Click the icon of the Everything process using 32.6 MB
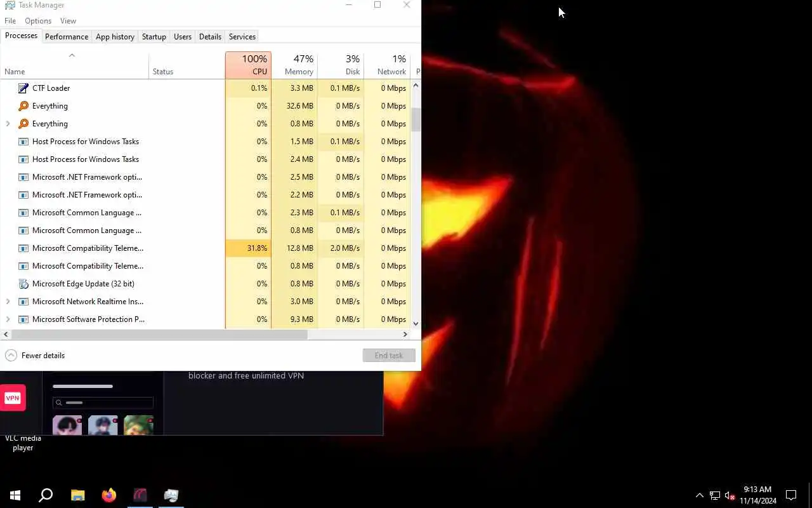The image size is (812, 508). pos(23,106)
